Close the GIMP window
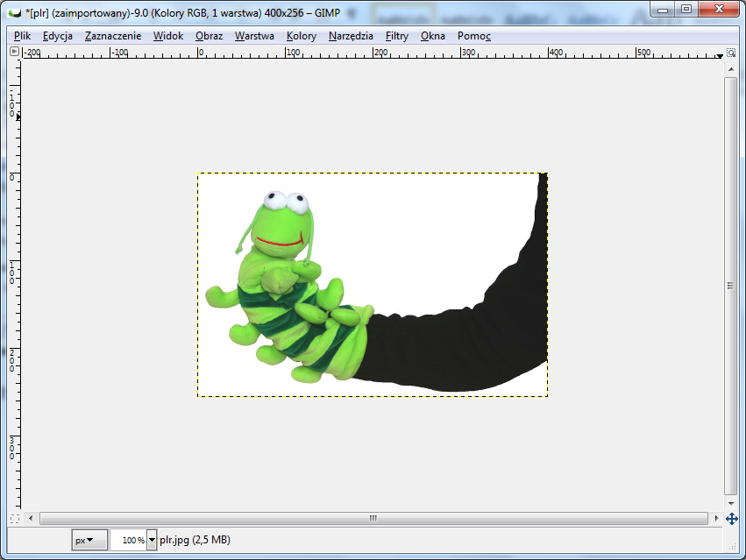This screenshot has height=560, width=746. [x=719, y=10]
